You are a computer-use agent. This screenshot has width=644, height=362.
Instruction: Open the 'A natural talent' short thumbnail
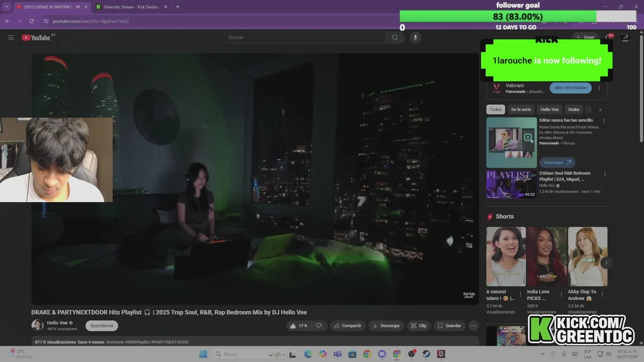tap(506, 256)
